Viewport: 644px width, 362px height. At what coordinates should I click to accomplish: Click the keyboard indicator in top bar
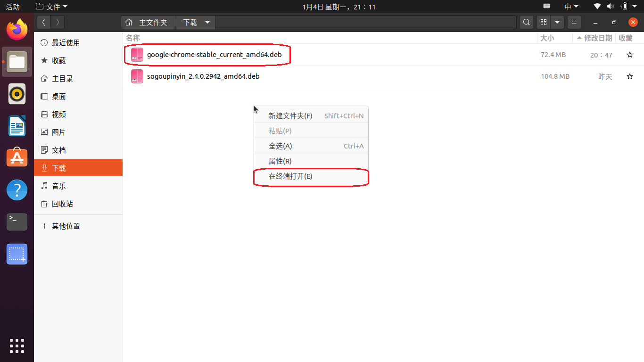tap(546, 6)
